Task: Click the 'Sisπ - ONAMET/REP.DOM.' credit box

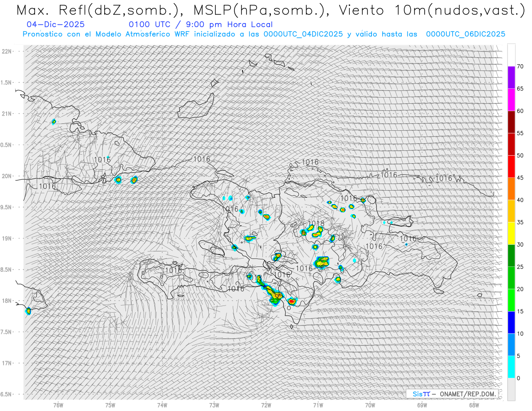Action: pyautogui.click(x=452, y=394)
